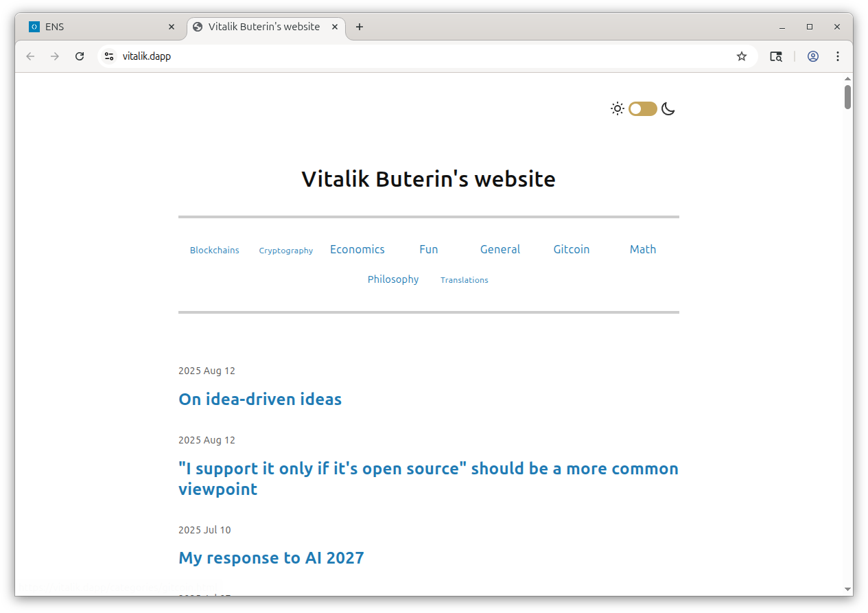Click the site permissions icon in address bar
This screenshot has height=613, width=868.
point(109,56)
